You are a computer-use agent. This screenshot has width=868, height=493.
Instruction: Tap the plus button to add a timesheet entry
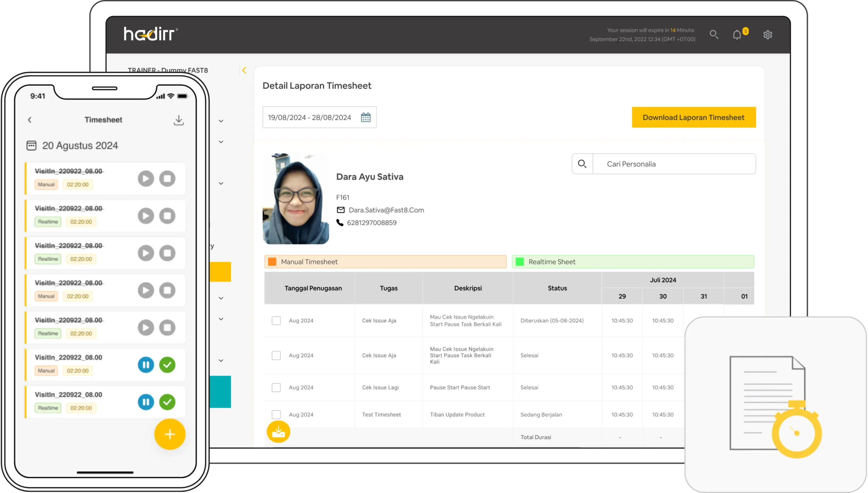pos(170,434)
